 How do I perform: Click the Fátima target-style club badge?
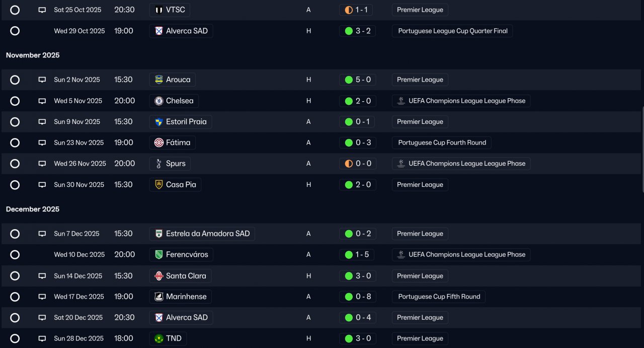(x=159, y=143)
